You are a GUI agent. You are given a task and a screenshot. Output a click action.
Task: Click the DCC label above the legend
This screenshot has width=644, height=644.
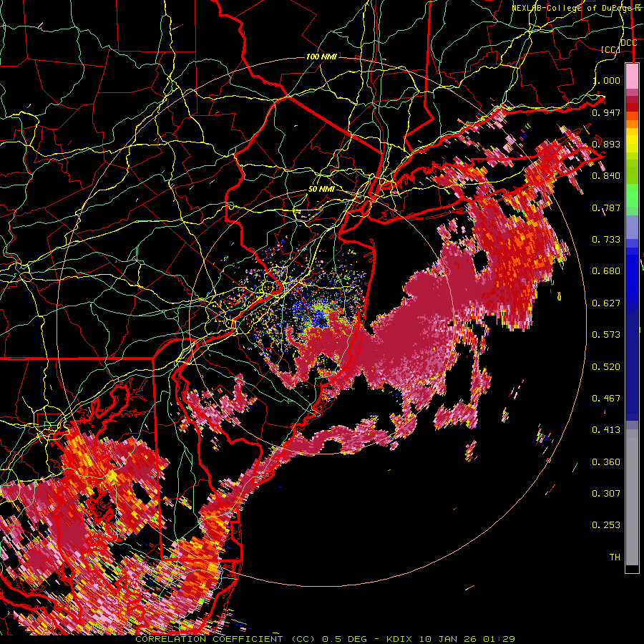pos(628,43)
